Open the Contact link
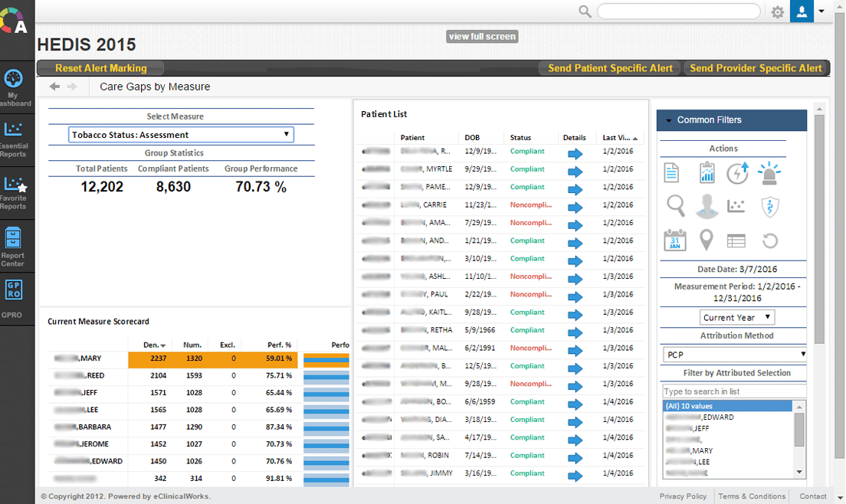846x504 pixels. [812, 496]
